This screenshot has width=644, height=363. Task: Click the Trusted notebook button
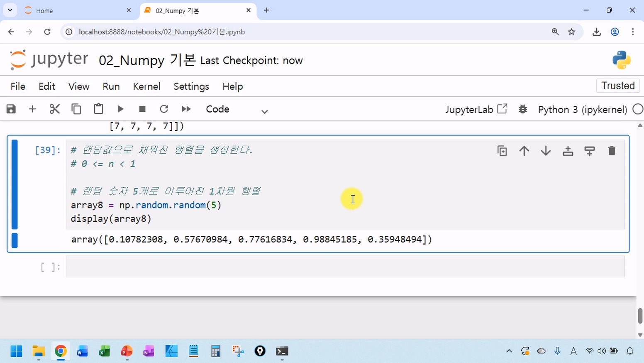618,86
